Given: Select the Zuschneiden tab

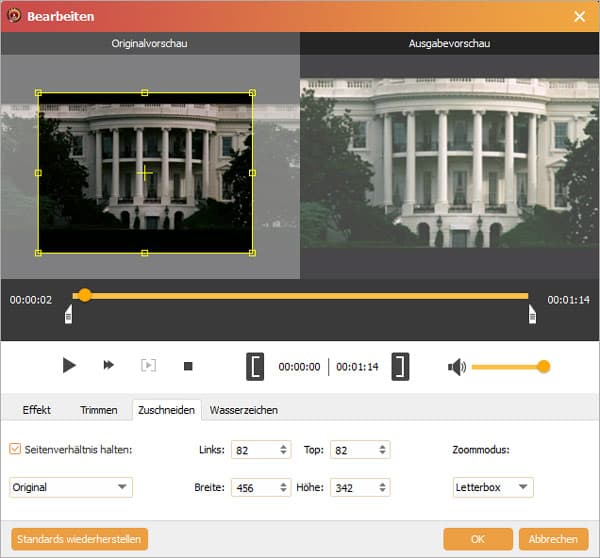Looking at the screenshot, I should pos(166,410).
